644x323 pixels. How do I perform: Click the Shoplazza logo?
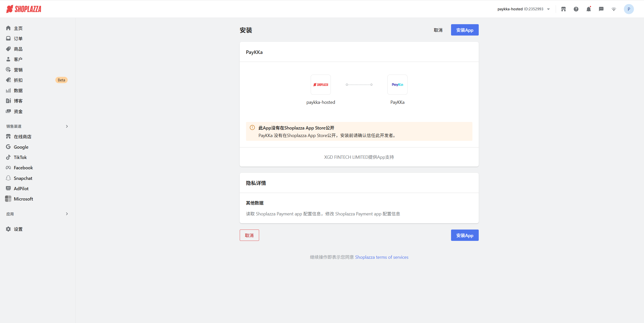[x=24, y=9]
